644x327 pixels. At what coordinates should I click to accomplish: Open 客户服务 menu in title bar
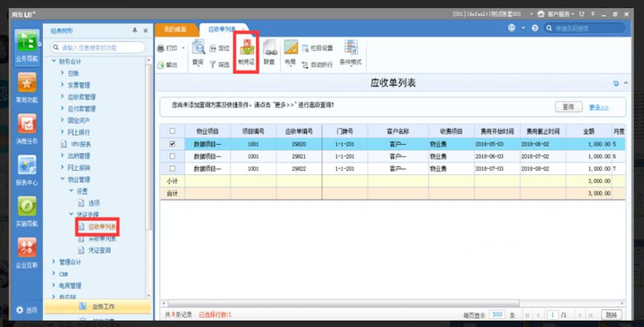pos(555,14)
